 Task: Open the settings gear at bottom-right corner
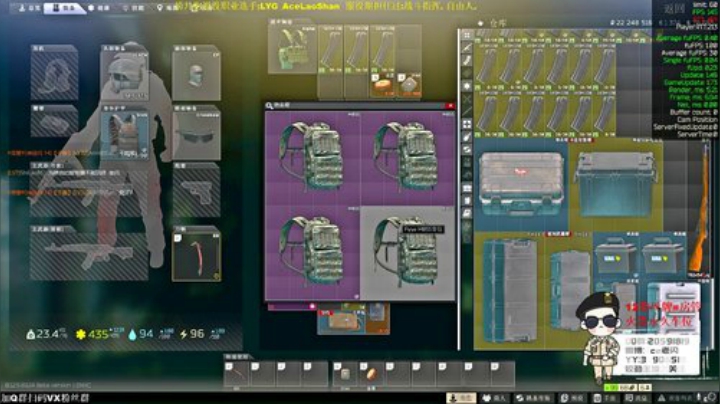click(712, 398)
